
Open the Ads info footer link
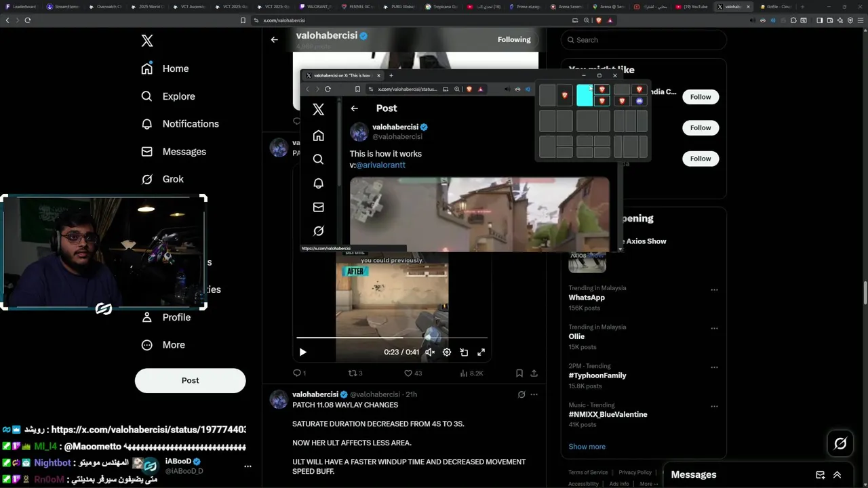click(x=618, y=484)
